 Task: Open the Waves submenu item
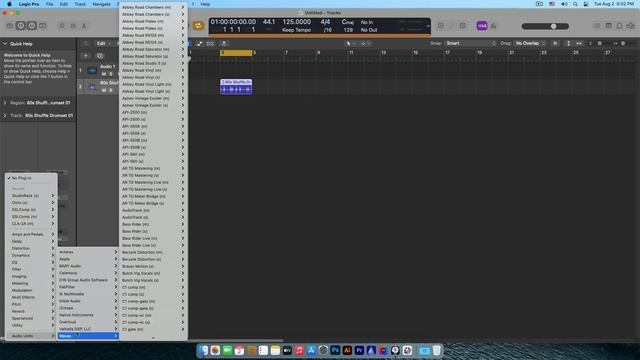pyautogui.click(x=88, y=336)
